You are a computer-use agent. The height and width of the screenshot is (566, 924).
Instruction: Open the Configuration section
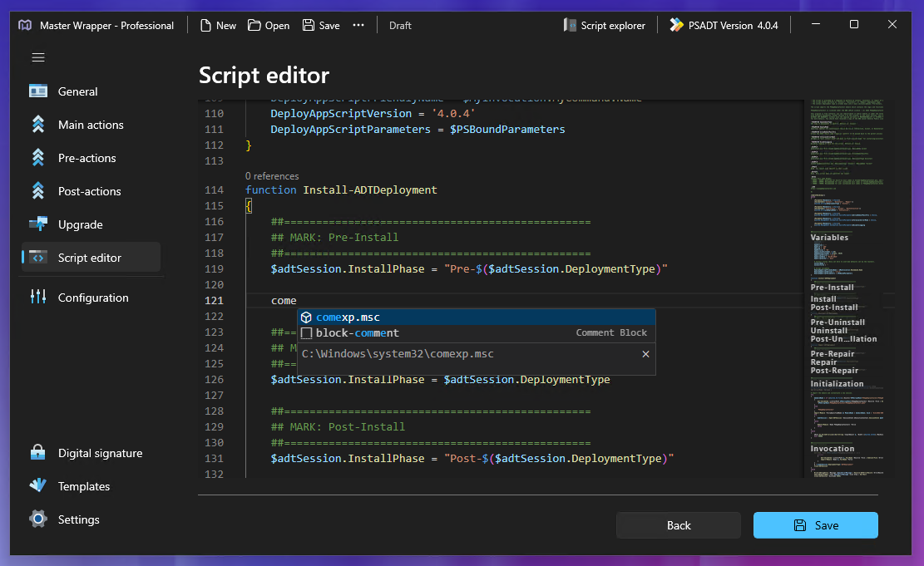pyautogui.click(x=93, y=298)
